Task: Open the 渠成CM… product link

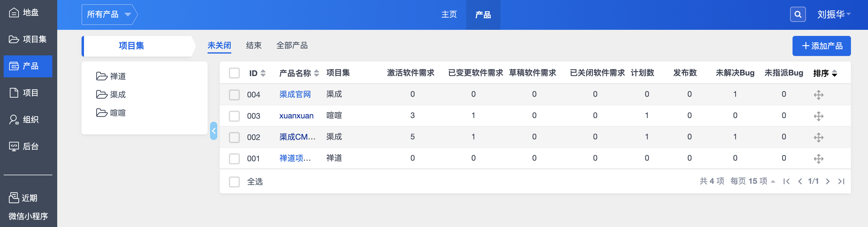Action: click(297, 137)
